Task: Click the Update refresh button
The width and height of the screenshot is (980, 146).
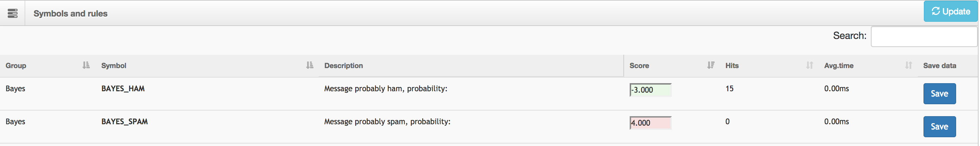Action: (950, 11)
